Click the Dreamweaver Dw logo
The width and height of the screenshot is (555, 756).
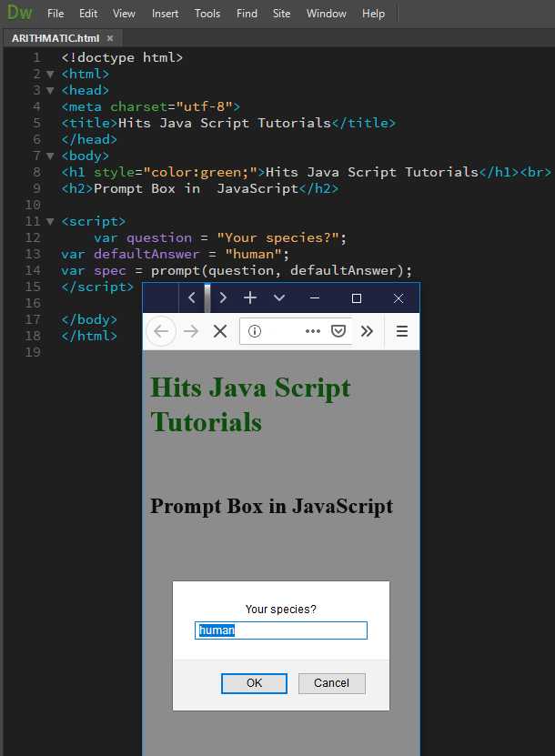pos(20,12)
